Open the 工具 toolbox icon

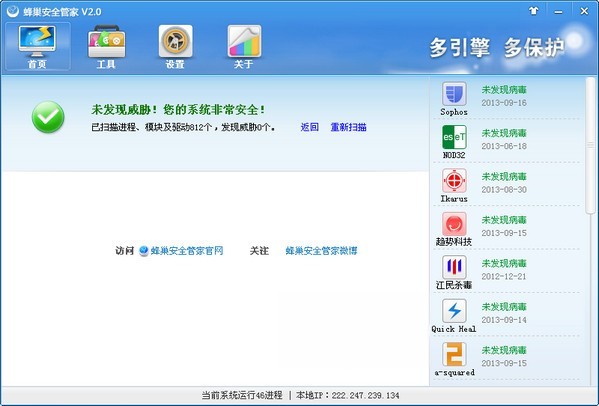click(106, 41)
